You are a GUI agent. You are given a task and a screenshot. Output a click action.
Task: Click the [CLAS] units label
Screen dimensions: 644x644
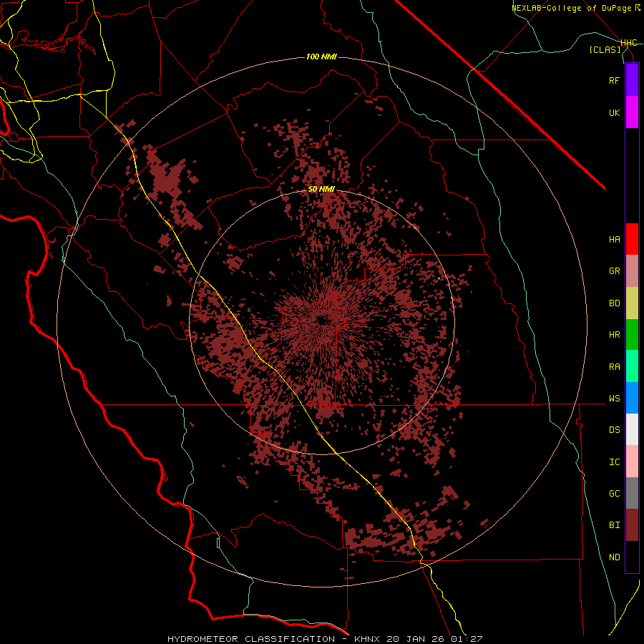point(605,49)
